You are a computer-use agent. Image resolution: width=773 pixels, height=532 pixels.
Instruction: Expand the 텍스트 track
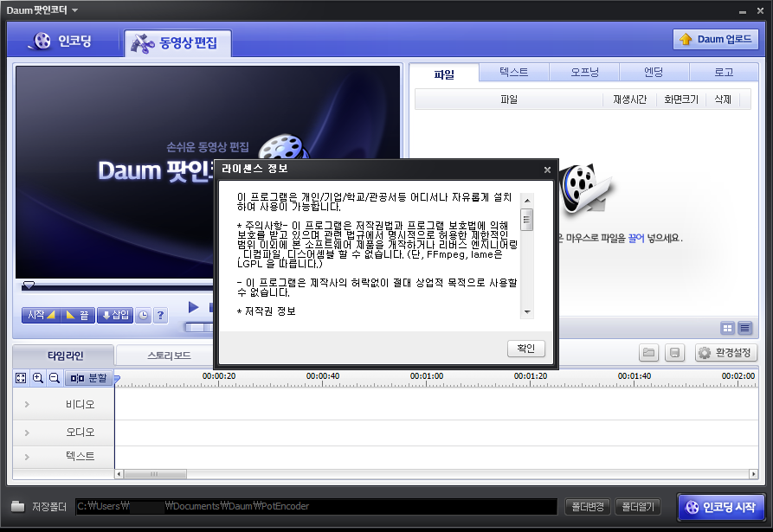point(27,457)
